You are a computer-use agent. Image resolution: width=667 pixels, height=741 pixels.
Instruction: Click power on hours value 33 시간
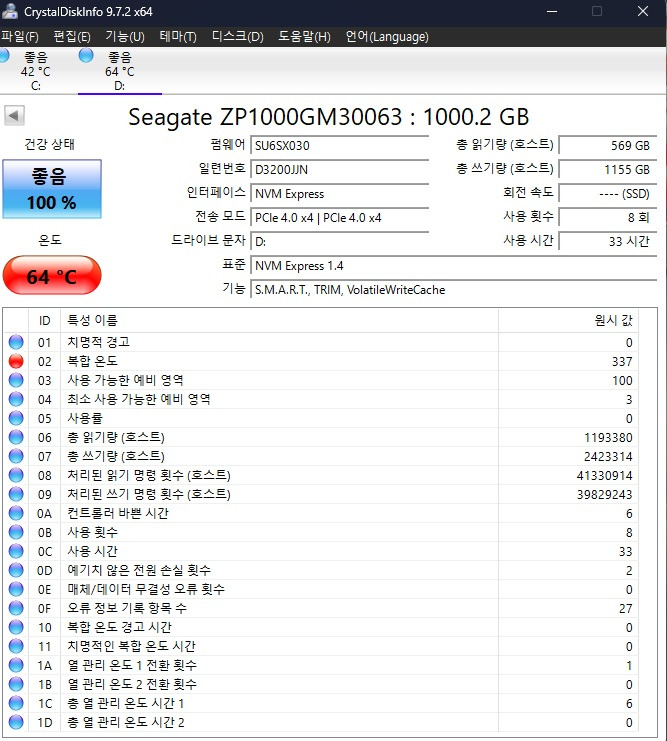point(608,242)
